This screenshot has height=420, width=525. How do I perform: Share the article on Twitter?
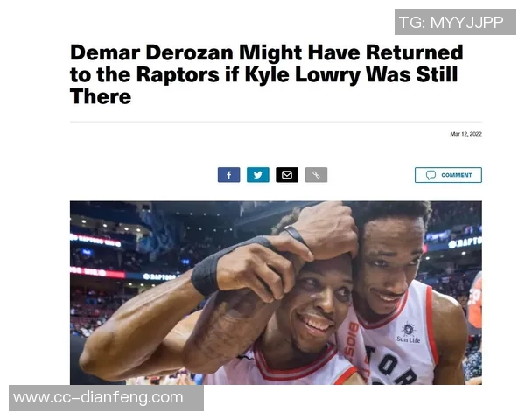[258, 175]
